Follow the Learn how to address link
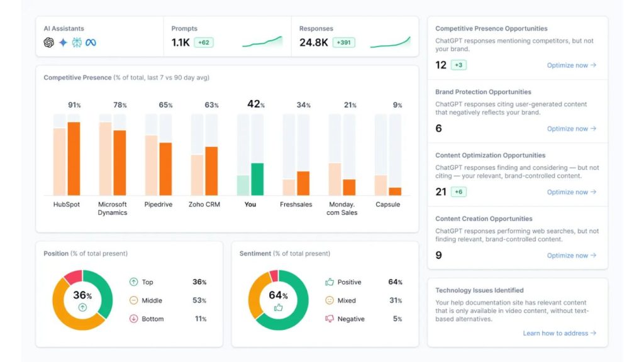The image size is (644, 362). click(x=559, y=333)
